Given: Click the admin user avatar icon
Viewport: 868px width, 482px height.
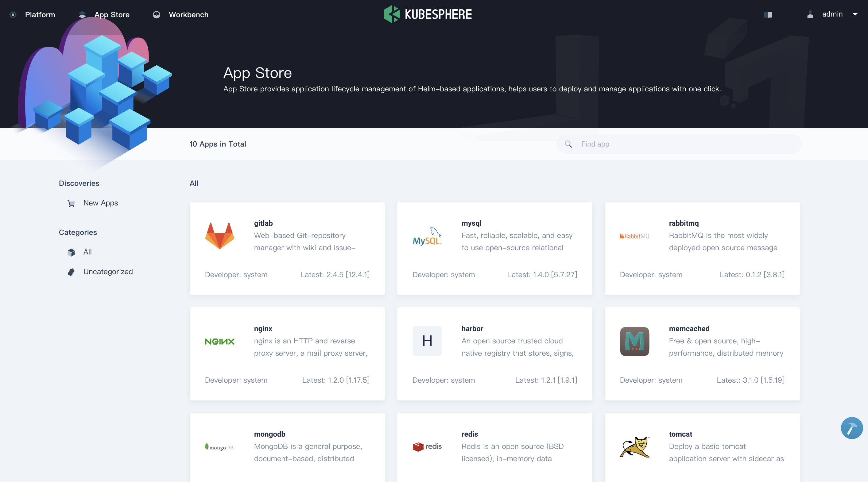Looking at the screenshot, I should tap(810, 14).
